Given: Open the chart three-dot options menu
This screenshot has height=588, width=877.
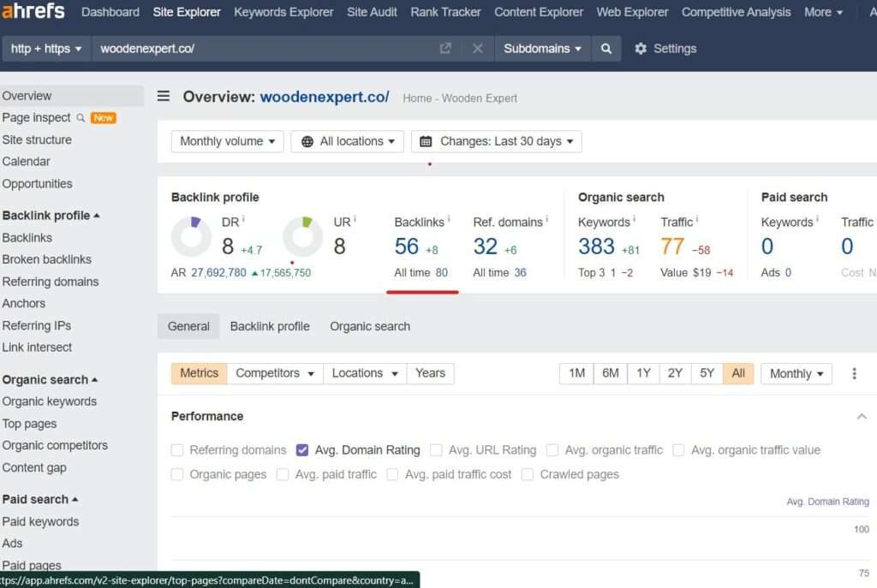Looking at the screenshot, I should point(854,373).
